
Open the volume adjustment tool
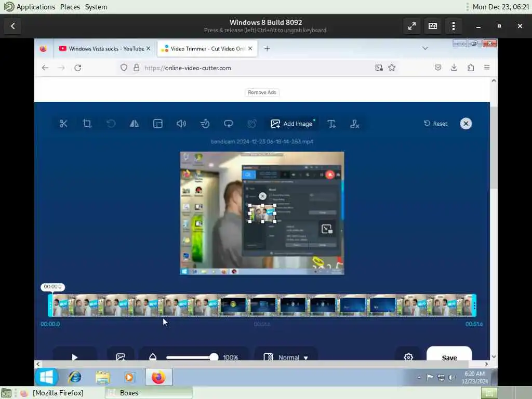pos(181,124)
